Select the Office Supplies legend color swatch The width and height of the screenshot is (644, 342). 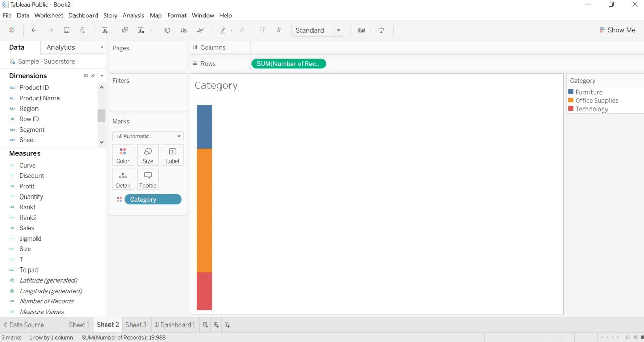pos(571,100)
